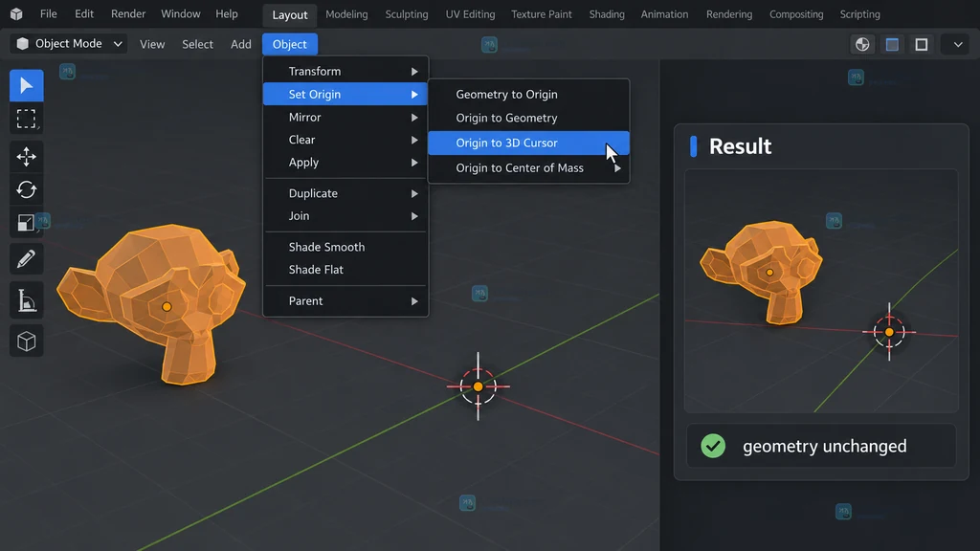Click the viewport shading globe icon
Image resolution: width=980 pixels, height=551 pixels.
click(x=862, y=44)
